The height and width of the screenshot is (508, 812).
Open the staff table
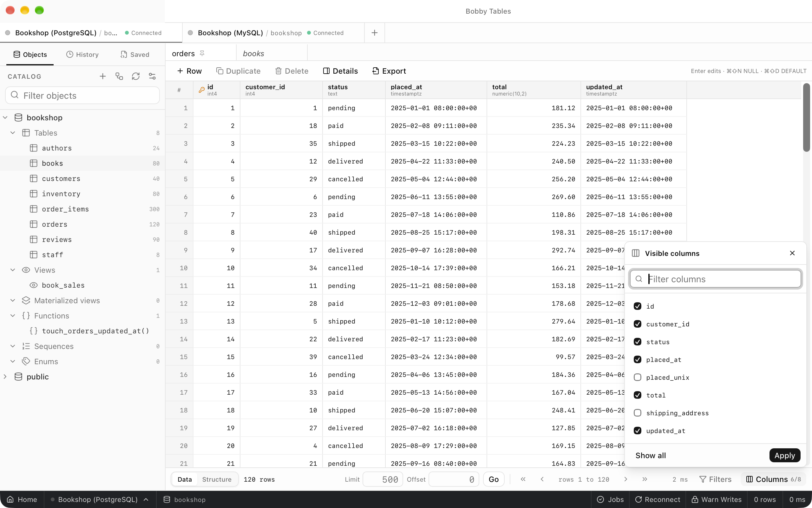pyautogui.click(x=82, y=255)
